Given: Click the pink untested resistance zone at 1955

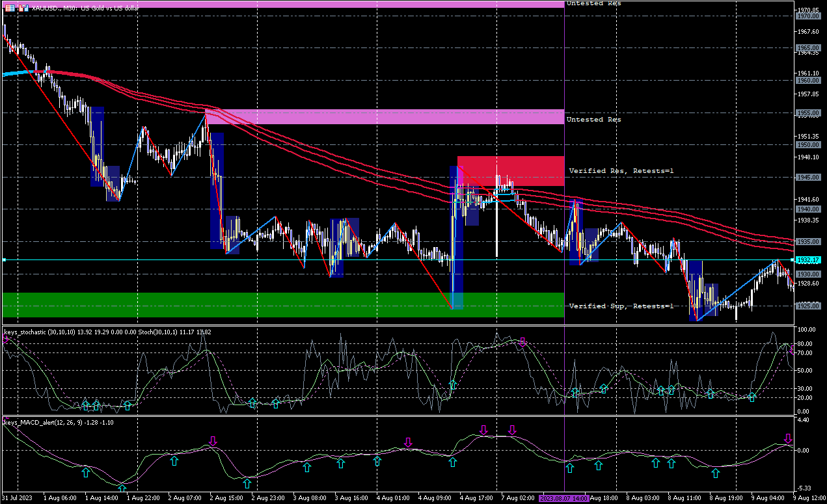Looking at the screenshot, I should 385,117.
